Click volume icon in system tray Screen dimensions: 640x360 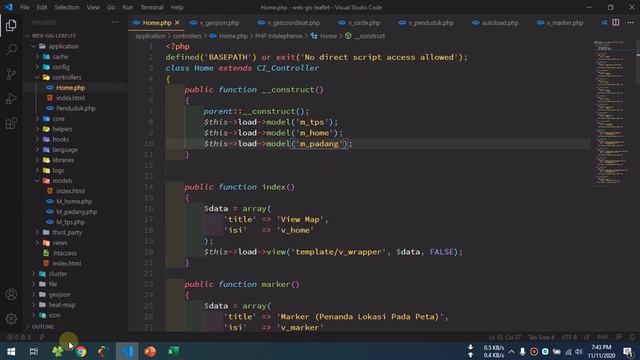[x=579, y=351]
